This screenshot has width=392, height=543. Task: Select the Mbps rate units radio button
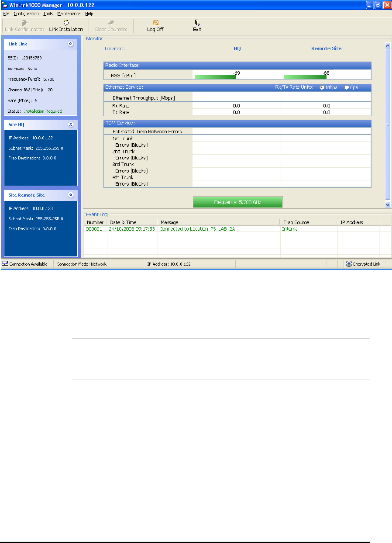(x=322, y=87)
